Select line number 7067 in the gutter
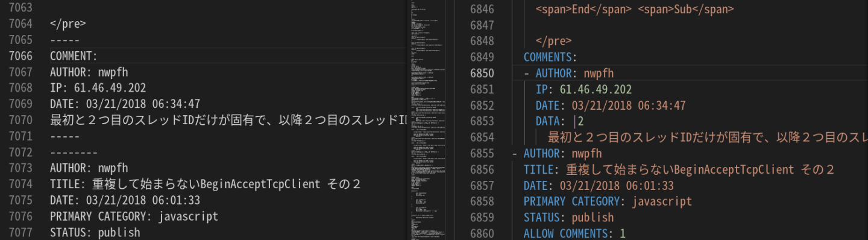868x240 pixels. click(20, 72)
